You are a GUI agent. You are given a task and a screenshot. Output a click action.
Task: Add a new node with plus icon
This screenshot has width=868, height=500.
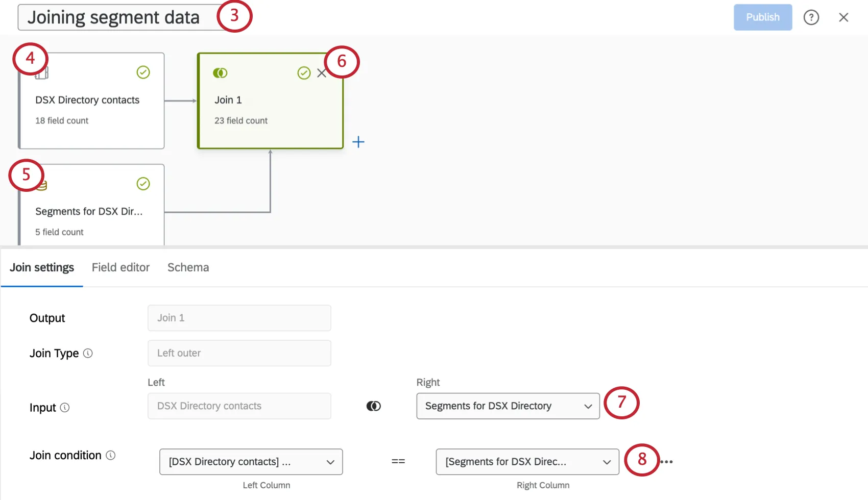358,142
